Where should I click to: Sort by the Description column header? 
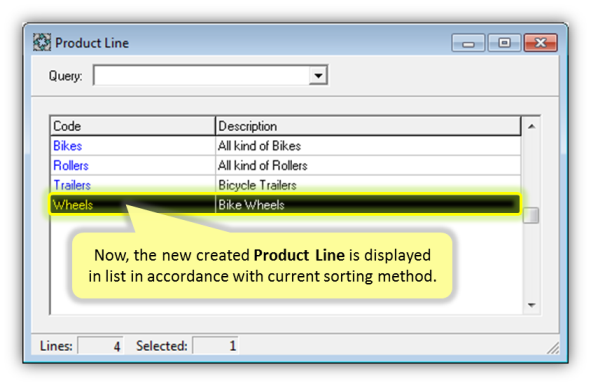368,126
